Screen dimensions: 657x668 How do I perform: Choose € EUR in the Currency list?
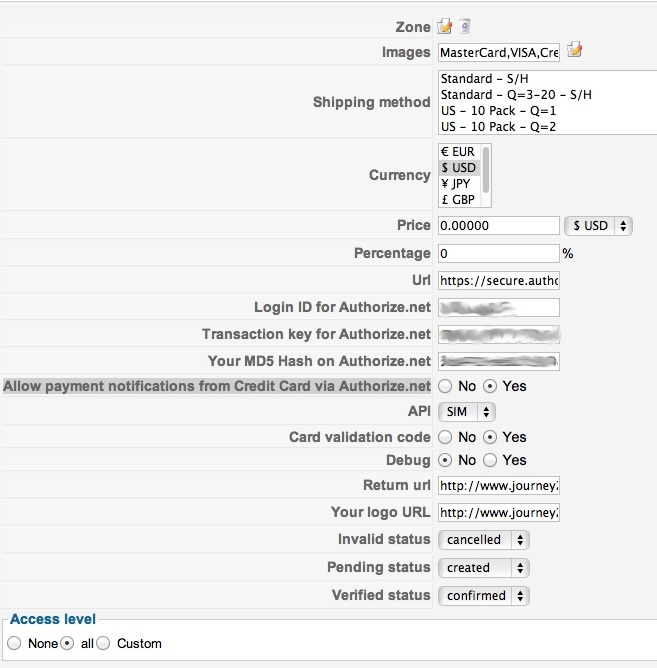(458, 152)
